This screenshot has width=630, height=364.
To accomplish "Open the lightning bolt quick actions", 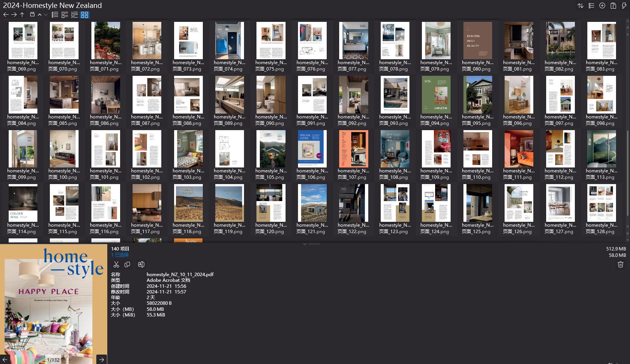I will [624, 6].
